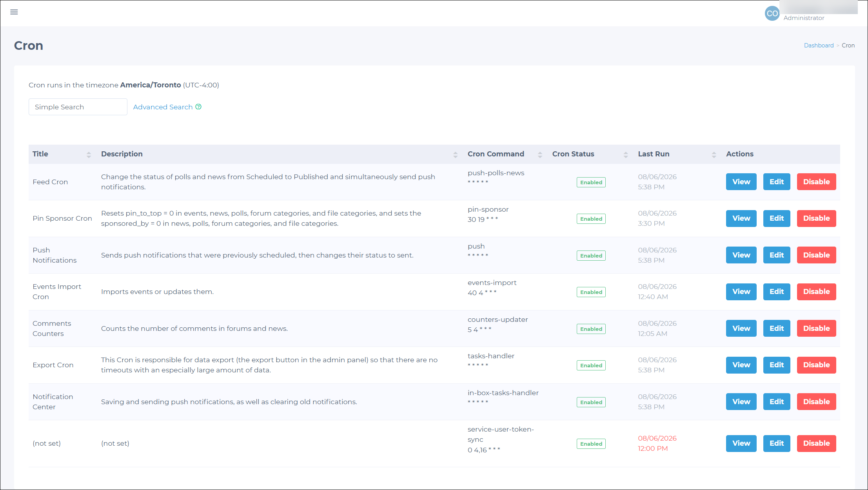Disable the Feed Cron job
868x490 pixels.
[x=816, y=182]
